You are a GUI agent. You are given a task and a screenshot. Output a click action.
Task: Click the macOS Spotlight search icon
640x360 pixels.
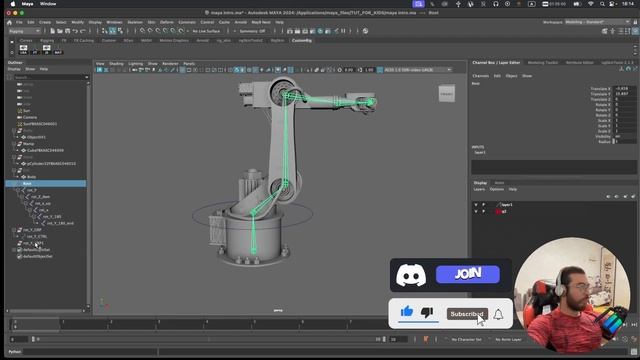602,4
